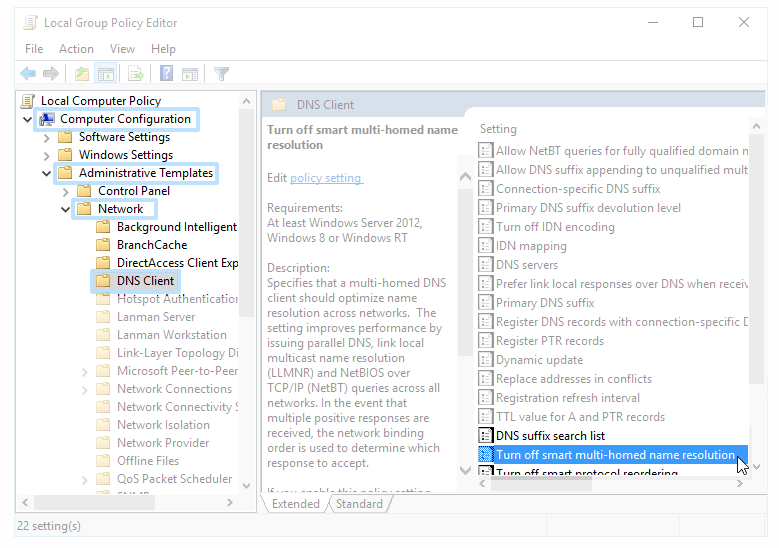Click description pane scroll-down arrow
The width and height of the screenshot is (779, 548).
pos(465,470)
